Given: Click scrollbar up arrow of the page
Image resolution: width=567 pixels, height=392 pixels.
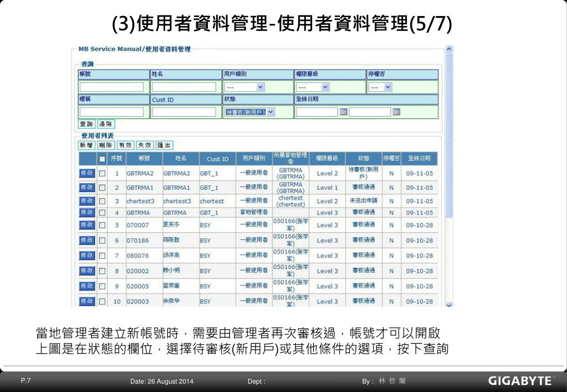Looking at the screenshot, I should [x=449, y=49].
